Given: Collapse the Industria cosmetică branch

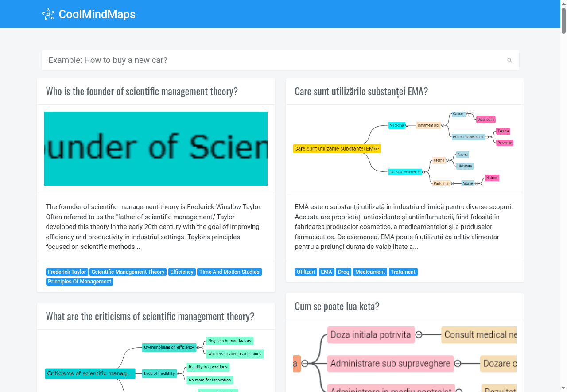Looking at the screenshot, I should coord(424,172).
